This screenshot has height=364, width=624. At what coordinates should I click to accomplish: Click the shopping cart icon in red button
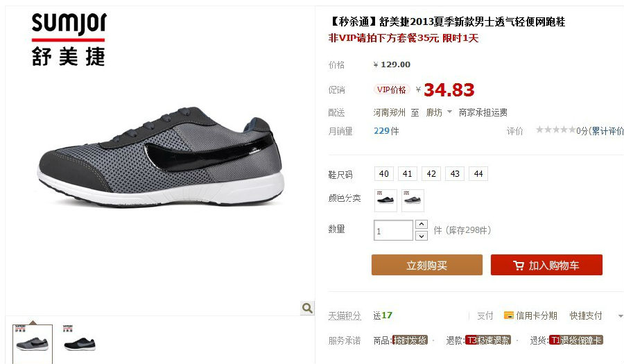tap(518, 266)
